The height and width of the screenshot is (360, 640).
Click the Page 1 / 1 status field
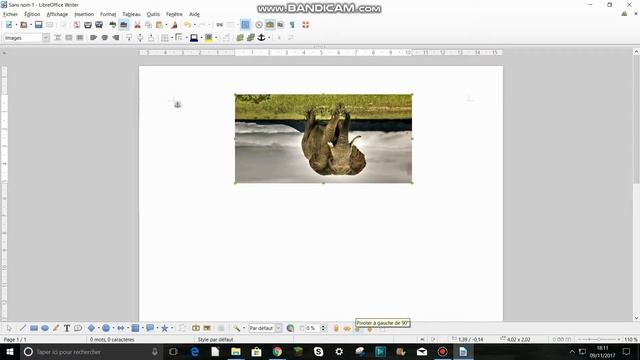click(15, 339)
